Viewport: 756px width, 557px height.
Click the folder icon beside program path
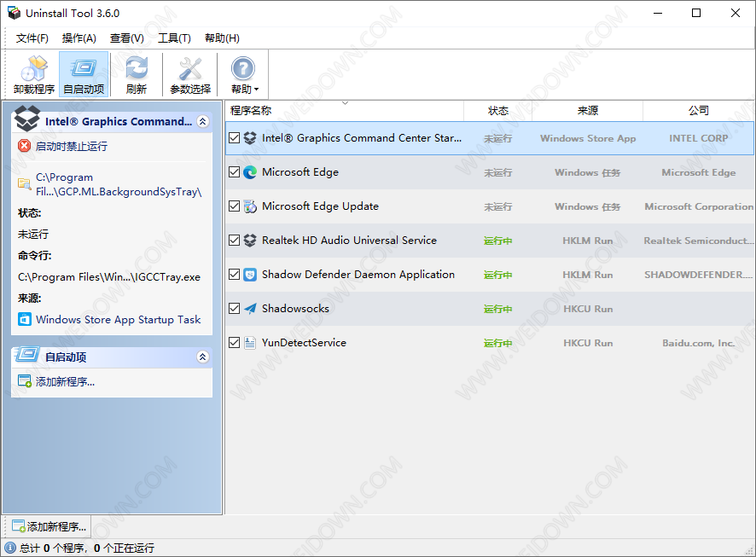tap(24, 183)
